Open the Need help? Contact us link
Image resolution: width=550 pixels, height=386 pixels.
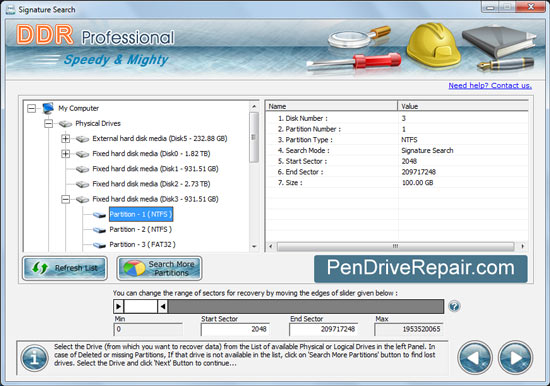click(x=490, y=85)
